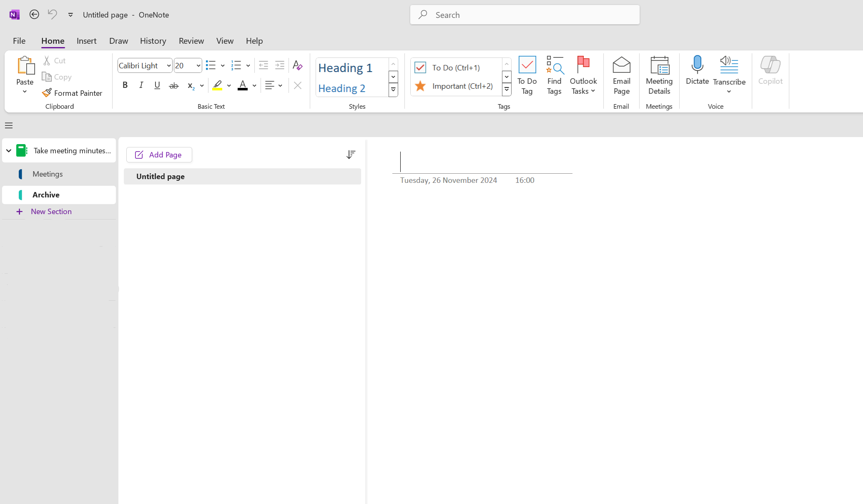Click the Add Page button
863x504 pixels.
[159, 155]
